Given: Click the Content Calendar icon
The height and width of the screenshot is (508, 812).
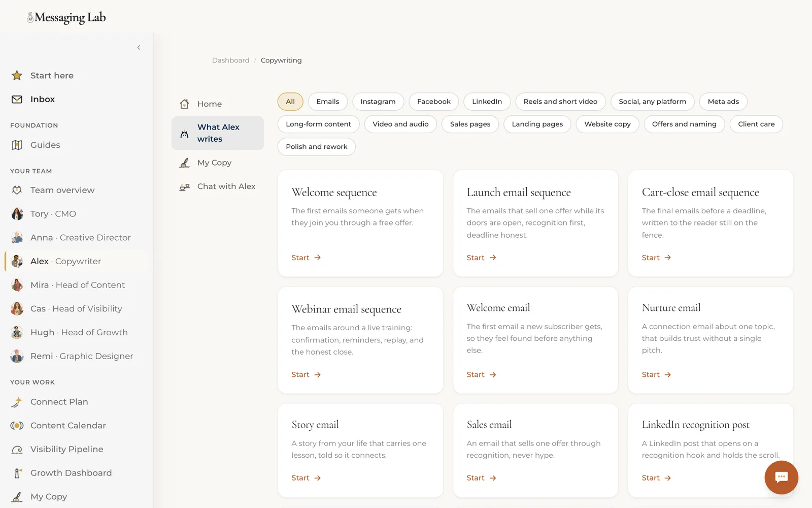Looking at the screenshot, I should (x=17, y=426).
